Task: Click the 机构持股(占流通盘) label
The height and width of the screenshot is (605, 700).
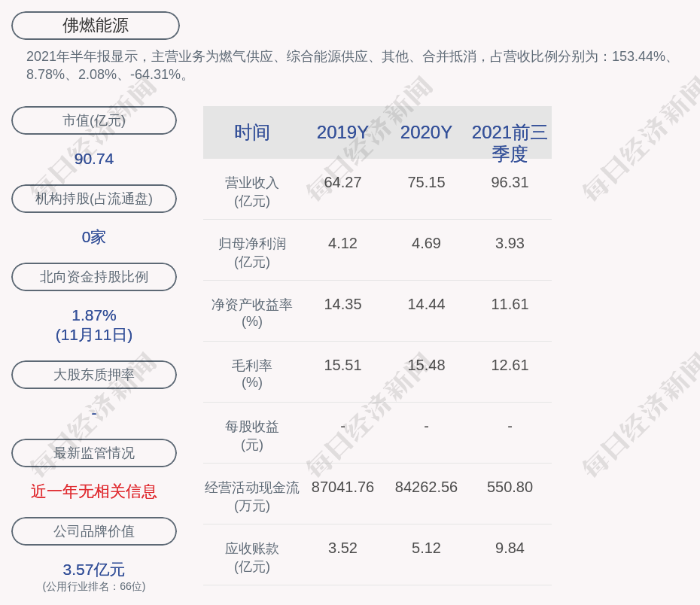Action: [94, 199]
